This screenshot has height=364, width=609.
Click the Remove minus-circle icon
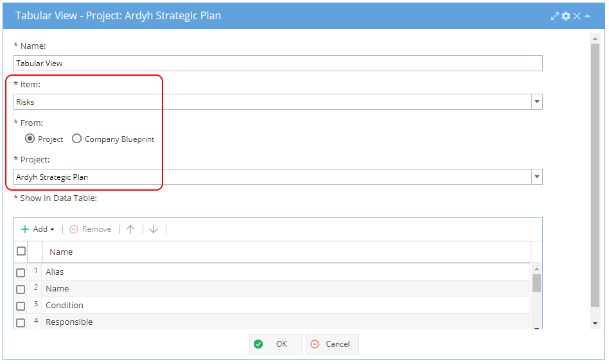[74, 229]
